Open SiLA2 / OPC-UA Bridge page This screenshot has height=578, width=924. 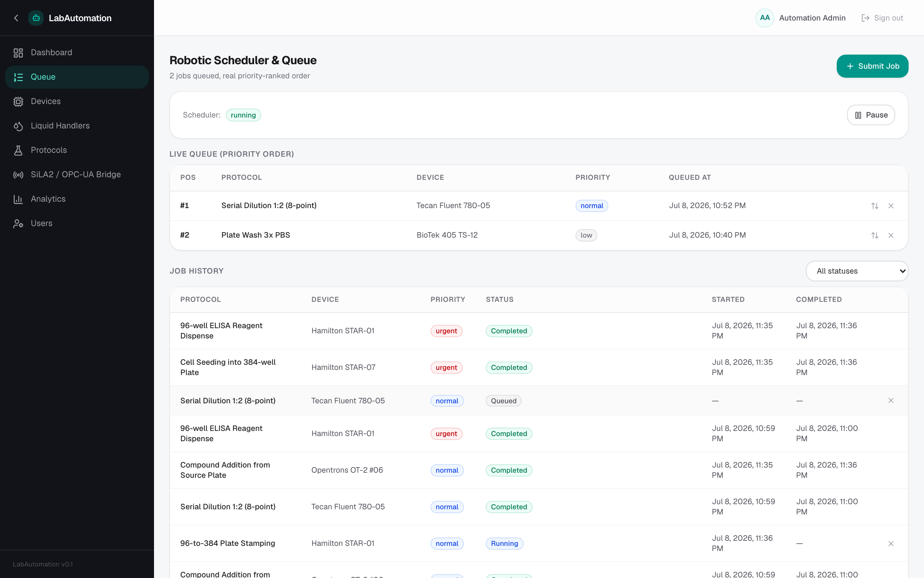pyautogui.click(x=77, y=175)
